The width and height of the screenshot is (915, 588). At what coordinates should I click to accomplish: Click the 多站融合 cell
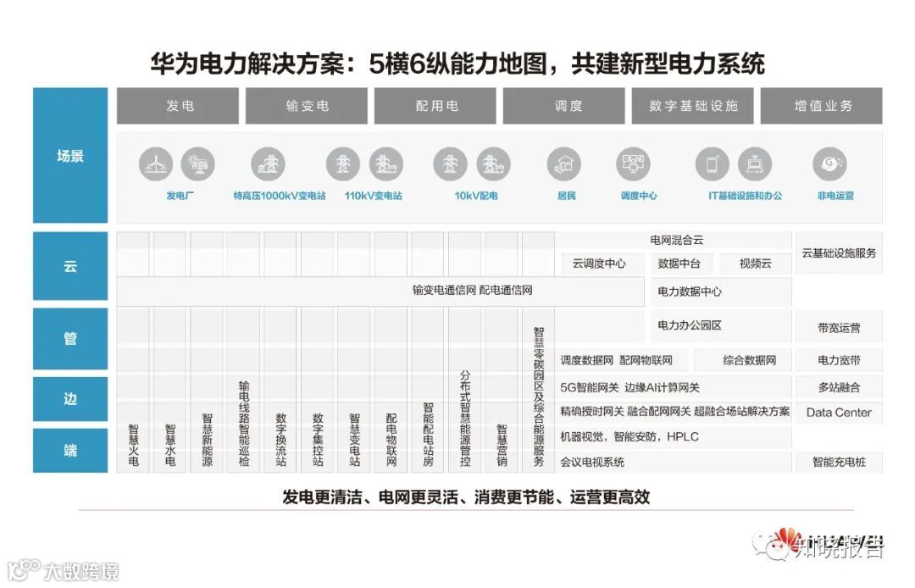click(x=839, y=387)
